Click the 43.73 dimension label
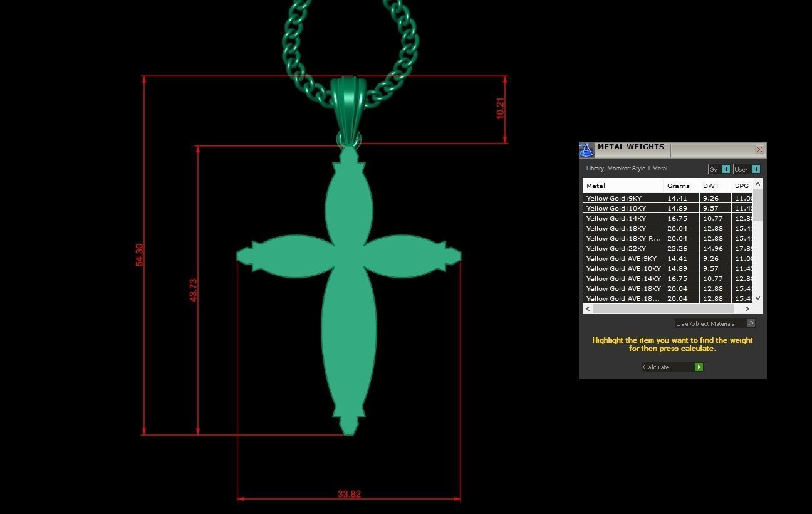Screen dimensions: 812x514 click(x=193, y=290)
